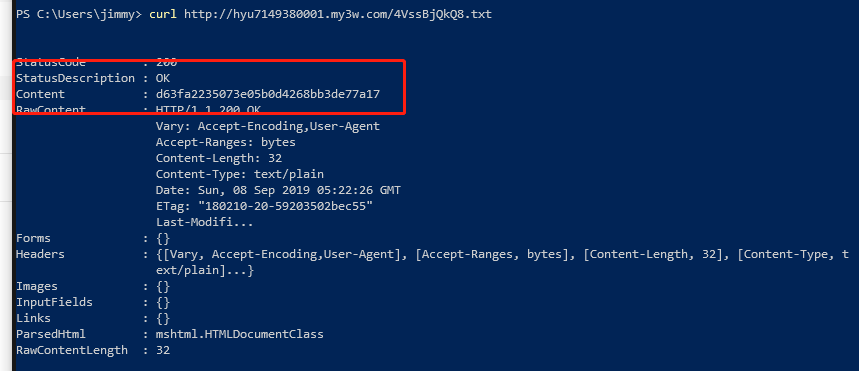This screenshot has height=371, width=859.
Task: Click the Forms property label
Action: pos(33,238)
